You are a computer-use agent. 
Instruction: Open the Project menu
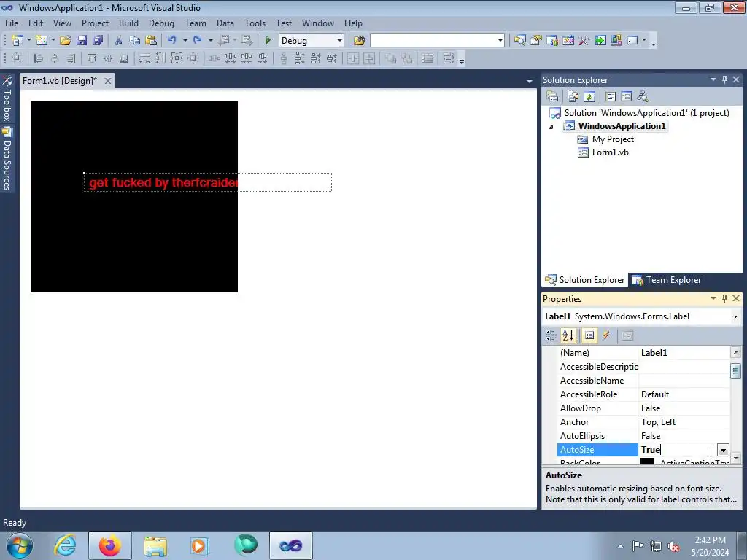click(x=95, y=23)
